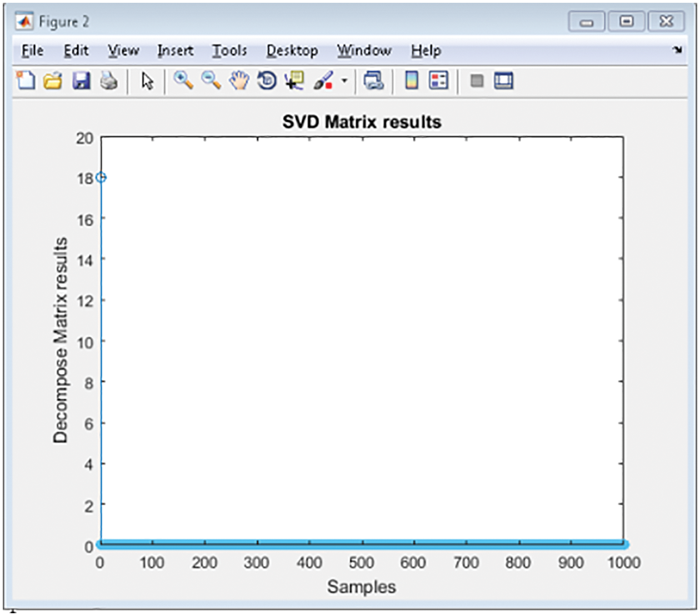The image size is (700, 616).
Task: Open the File menu
Action: 32,51
